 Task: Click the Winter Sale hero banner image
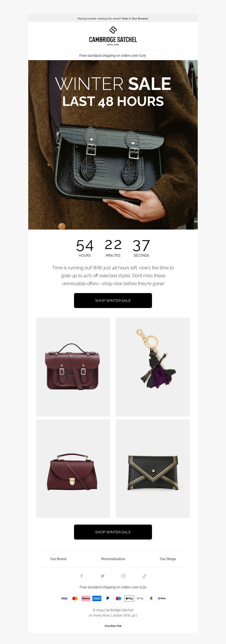pyautogui.click(x=113, y=145)
